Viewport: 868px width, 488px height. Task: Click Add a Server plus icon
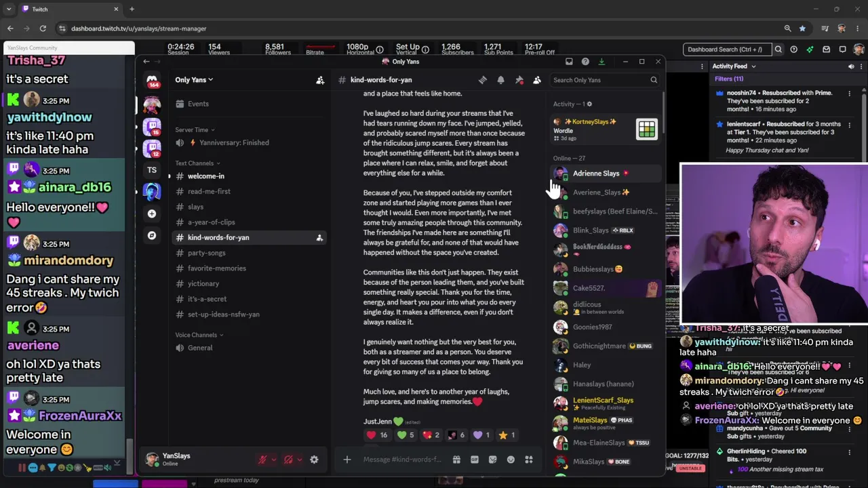tap(152, 213)
